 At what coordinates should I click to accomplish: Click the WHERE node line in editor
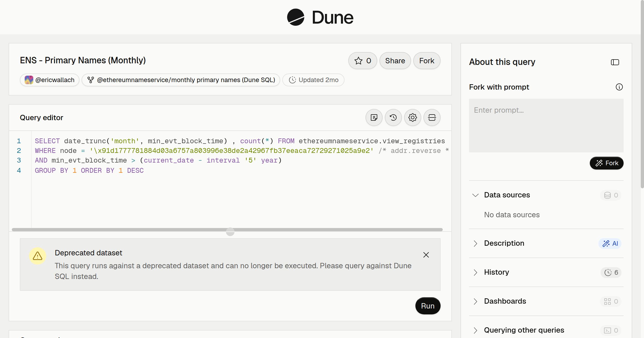pos(241,150)
